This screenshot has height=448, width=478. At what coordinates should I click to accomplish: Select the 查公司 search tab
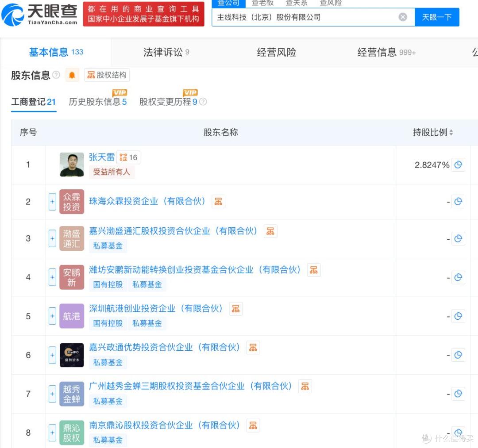228,3
